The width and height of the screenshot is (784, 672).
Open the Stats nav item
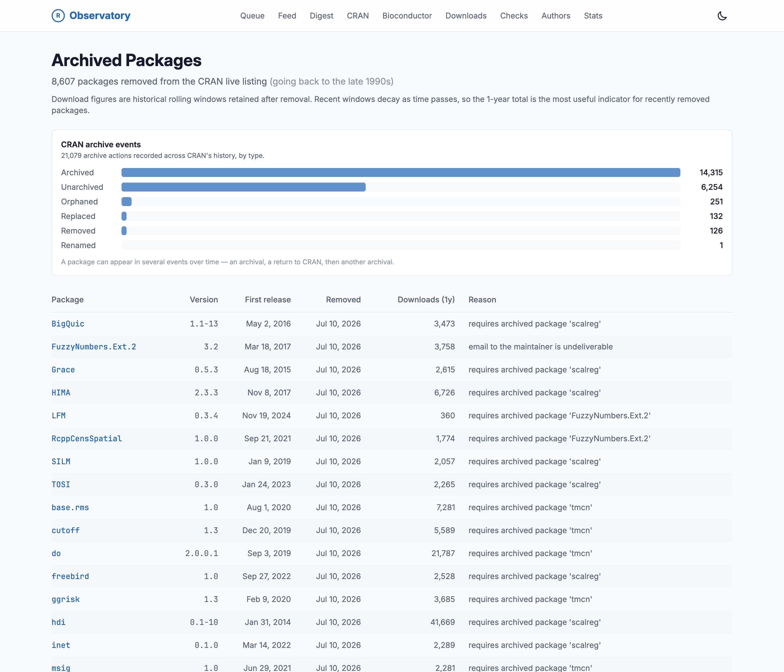[x=593, y=15]
